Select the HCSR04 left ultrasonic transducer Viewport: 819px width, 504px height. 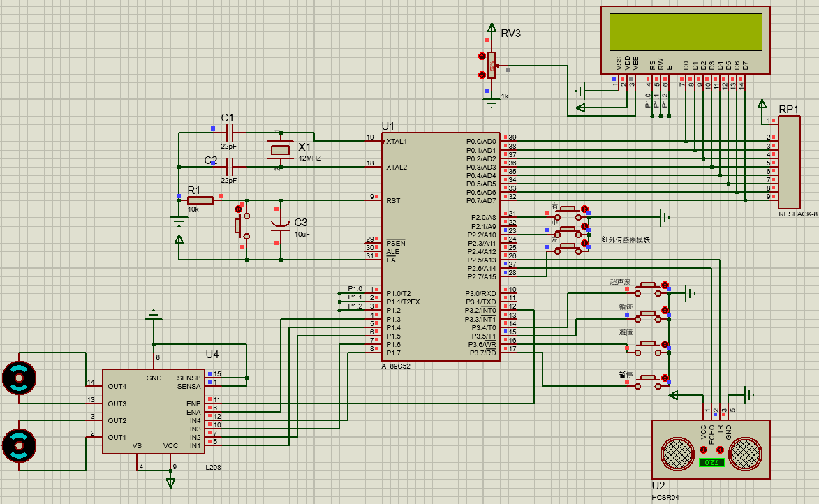point(677,453)
